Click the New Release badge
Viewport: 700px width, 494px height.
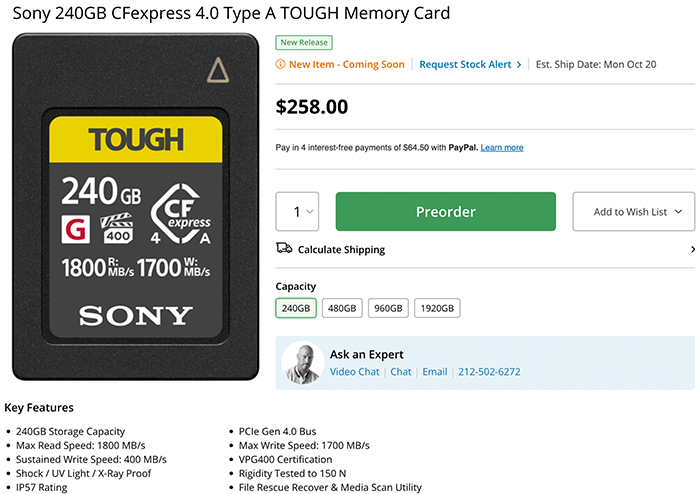coord(304,42)
